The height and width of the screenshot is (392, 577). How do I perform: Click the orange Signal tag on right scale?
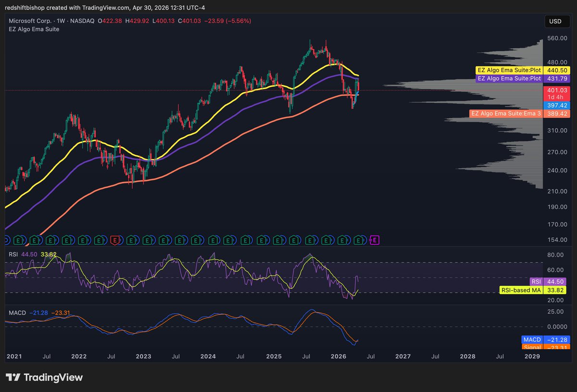pyautogui.click(x=532, y=347)
